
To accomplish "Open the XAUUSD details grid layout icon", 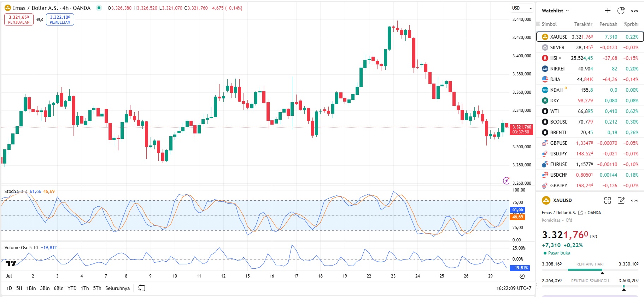I will pyautogui.click(x=608, y=200).
